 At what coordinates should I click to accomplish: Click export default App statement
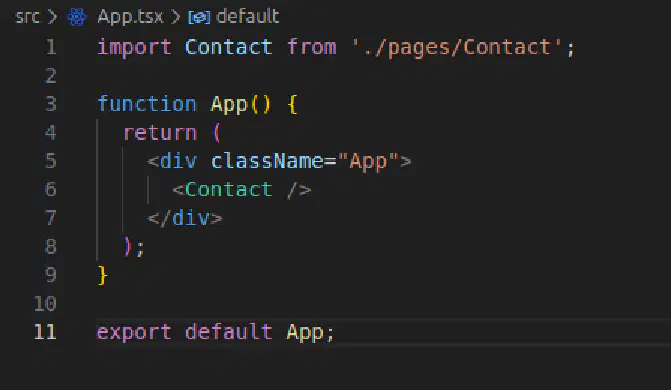click(215, 333)
